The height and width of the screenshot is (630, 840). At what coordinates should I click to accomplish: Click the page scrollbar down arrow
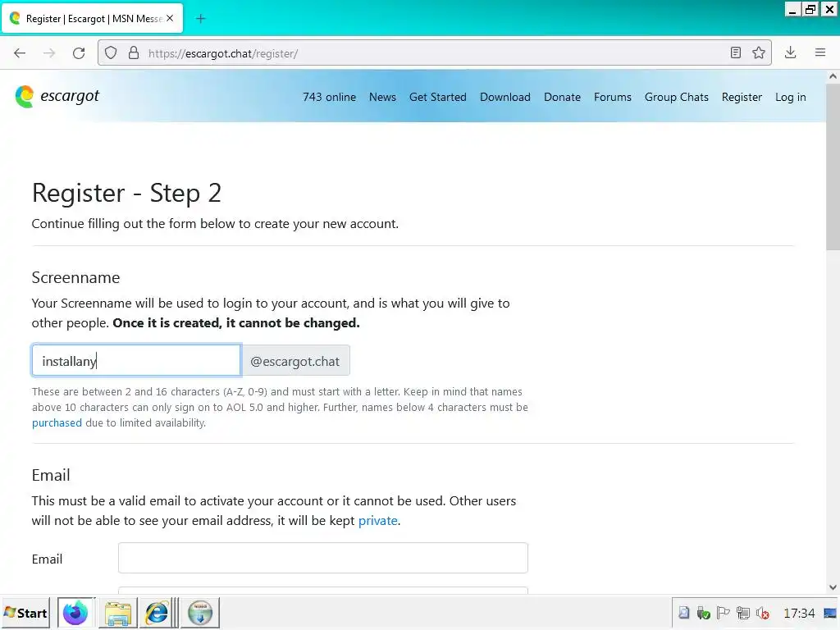click(833, 587)
